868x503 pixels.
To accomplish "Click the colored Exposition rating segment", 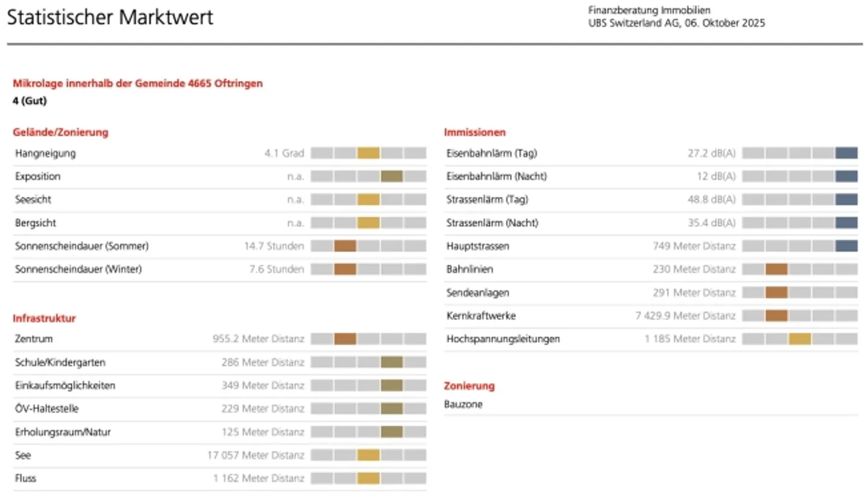I will pos(392,177).
